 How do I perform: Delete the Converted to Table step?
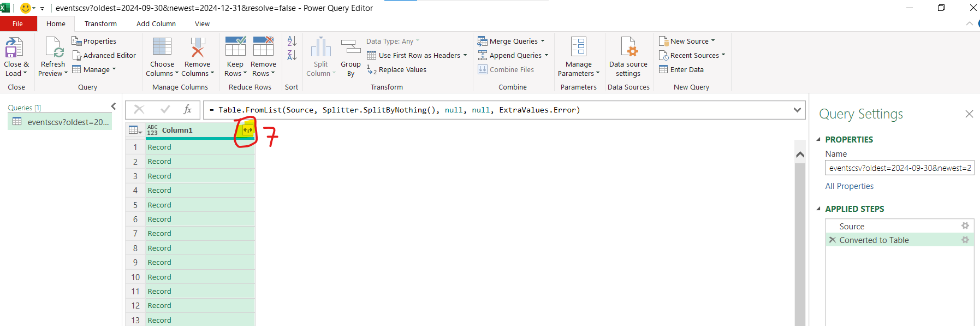point(832,240)
